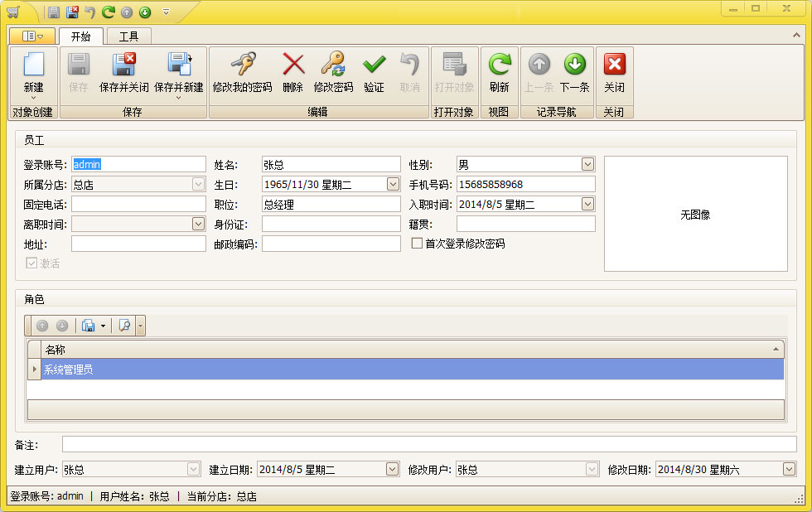The height and width of the screenshot is (512, 812).
Task: Click the 删除 red X button
Action: point(293,72)
